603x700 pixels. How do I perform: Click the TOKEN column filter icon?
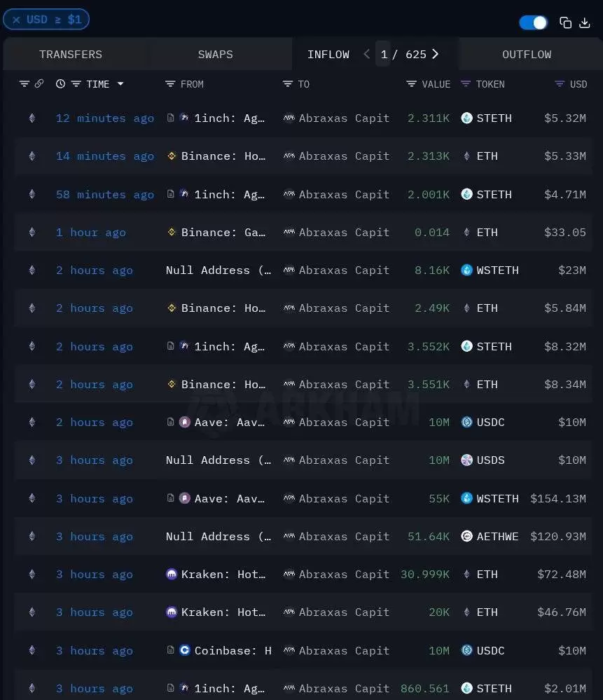click(466, 84)
